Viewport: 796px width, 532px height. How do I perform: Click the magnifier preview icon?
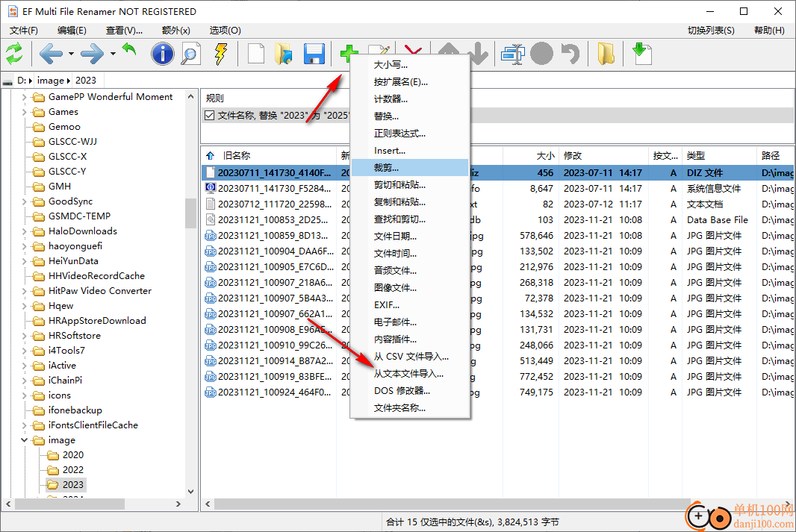click(191, 54)
